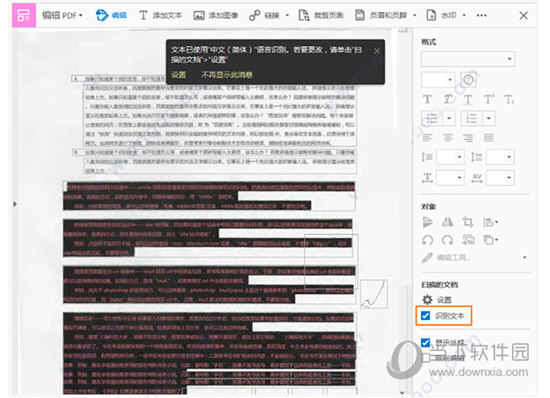Open the line spacing dropdown
Screen dimensions: 550x398
[x=450, y=157]
